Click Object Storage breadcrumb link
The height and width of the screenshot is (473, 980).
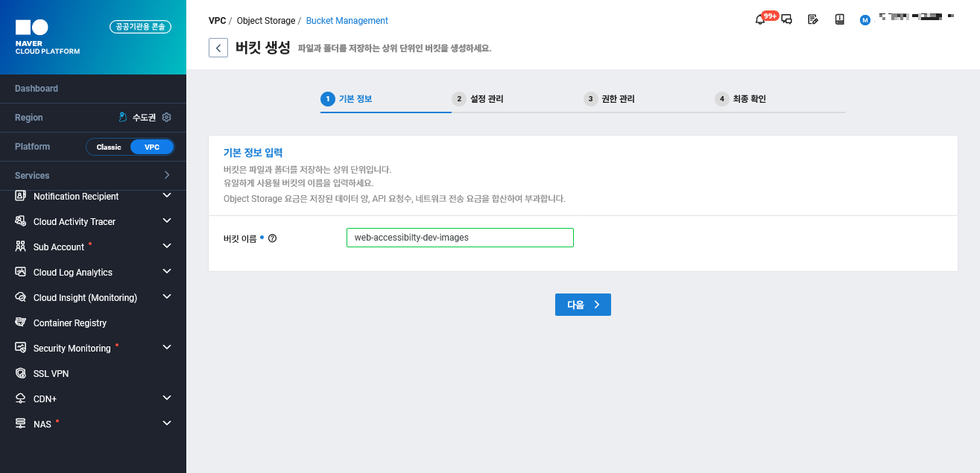(266, 21)
